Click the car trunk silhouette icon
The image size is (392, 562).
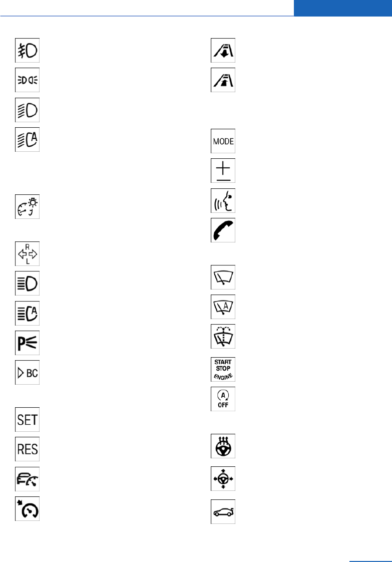click(x=223, y=511)
